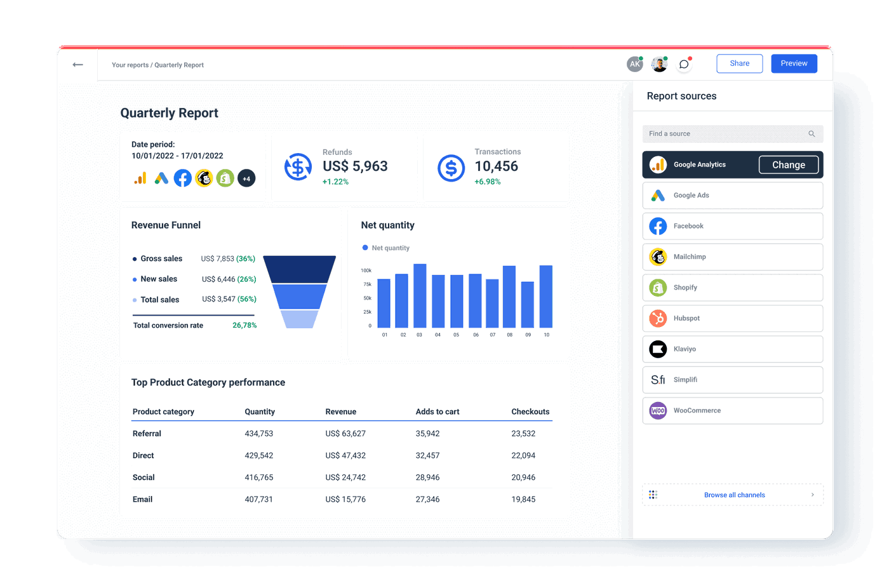Click the back arrow in the top bar

[77, 64]
